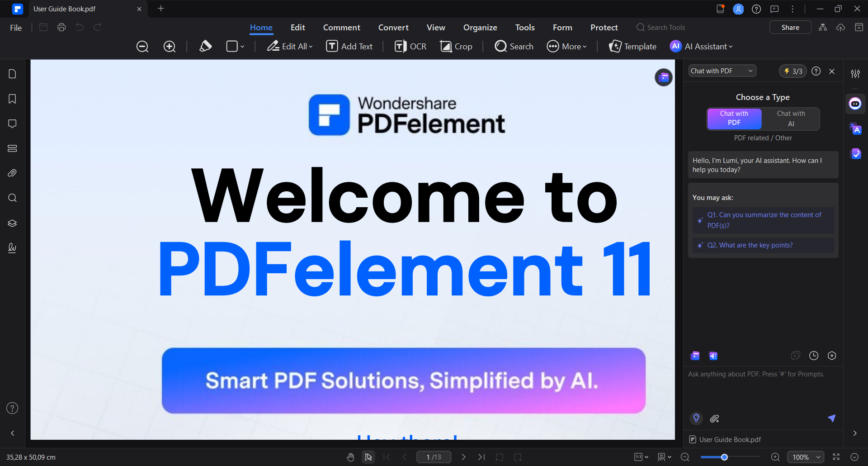Go to next page arrow
The height and width of the screenshot is (466, 868).
463,457
